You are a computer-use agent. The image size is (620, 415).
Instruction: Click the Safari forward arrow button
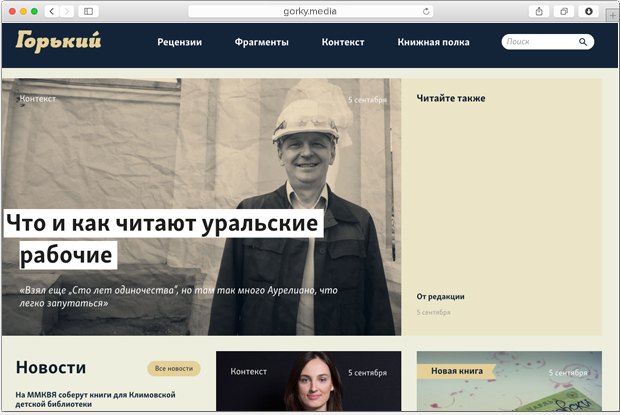pos(67,11)
